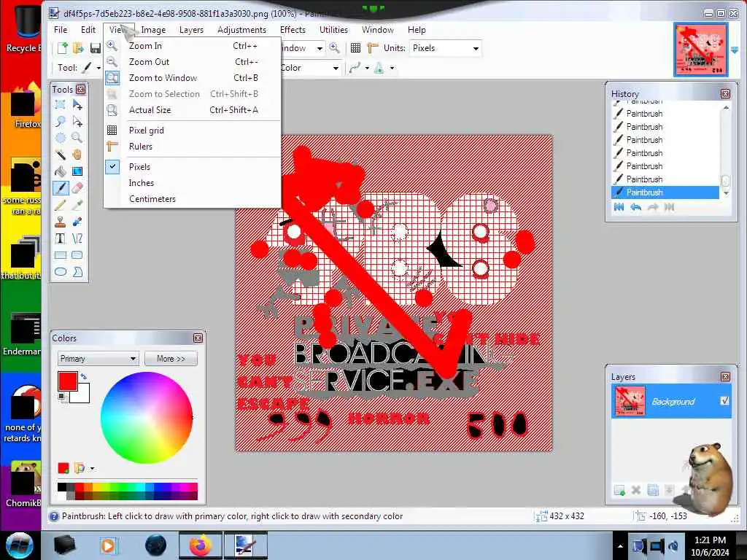Click the secondary white color swatch

pos(82,394)
